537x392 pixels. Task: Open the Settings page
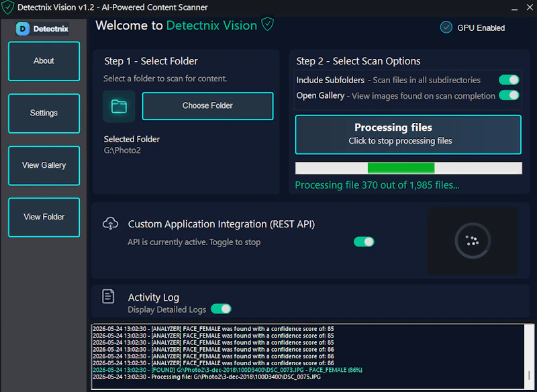(44, 113)
